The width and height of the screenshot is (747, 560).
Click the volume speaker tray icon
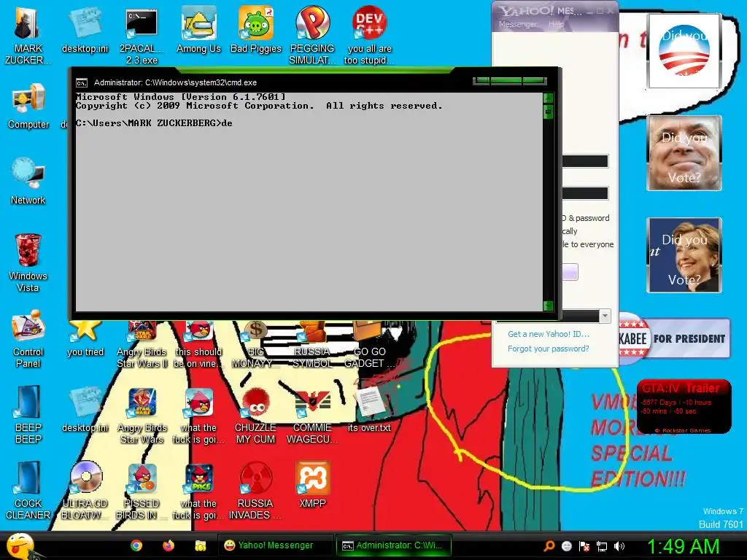click(619, 546)
